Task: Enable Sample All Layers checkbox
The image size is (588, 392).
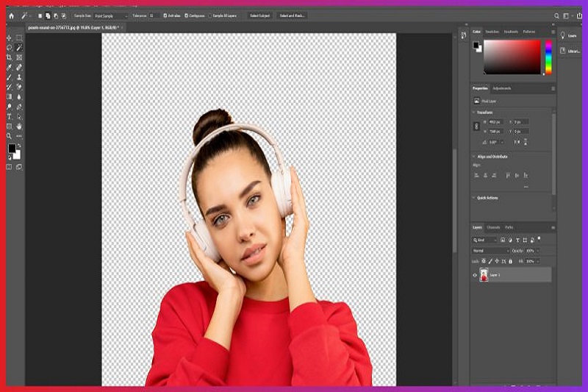Action: [x=210, y=15]
